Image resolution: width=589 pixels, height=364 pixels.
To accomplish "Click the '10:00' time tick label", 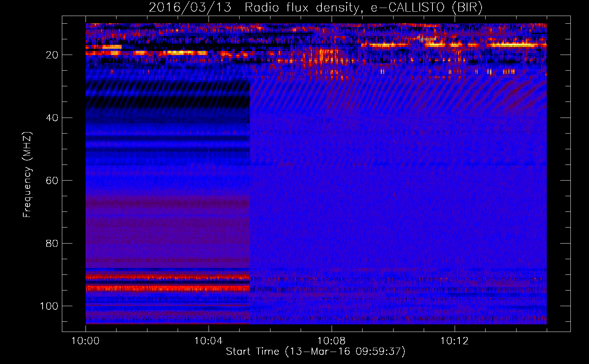I will [x=86, y=341].
